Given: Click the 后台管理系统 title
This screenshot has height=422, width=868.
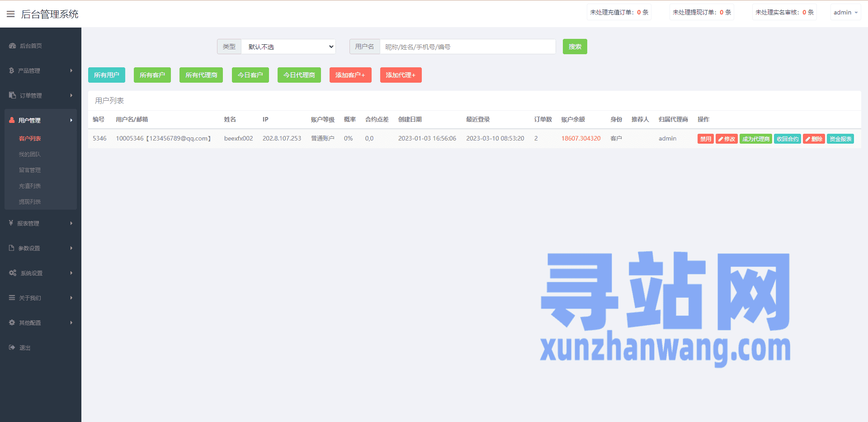Looking at the screenshot, I should (x=50, y=14).
